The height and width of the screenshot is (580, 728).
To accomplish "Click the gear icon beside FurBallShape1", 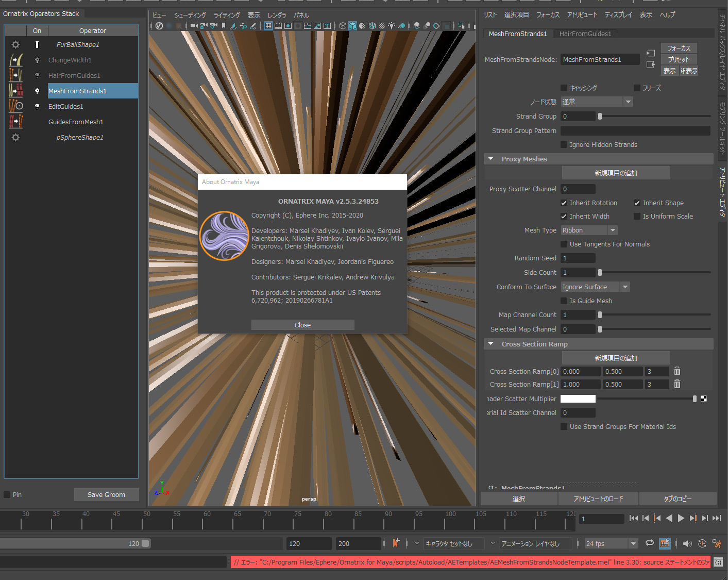I will (16, 45).
